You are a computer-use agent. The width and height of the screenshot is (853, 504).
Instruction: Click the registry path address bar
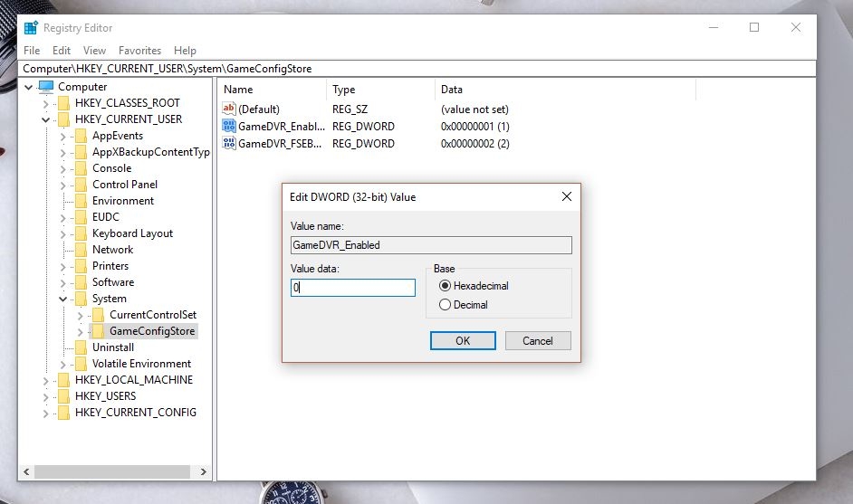(417, 69)
